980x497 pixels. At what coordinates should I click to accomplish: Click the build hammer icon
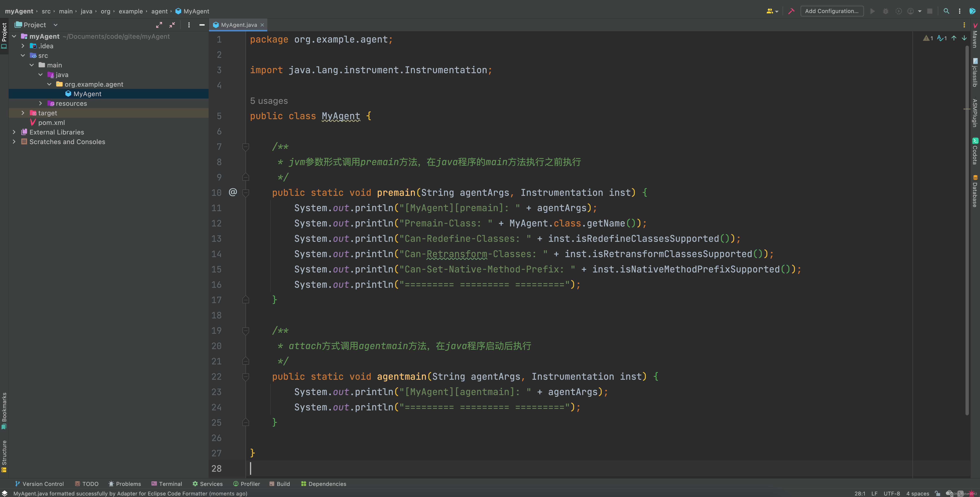click(x=791, y=11)
